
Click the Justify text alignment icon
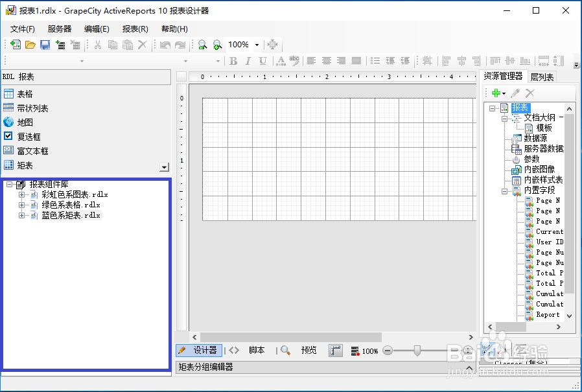click(356, 61)
